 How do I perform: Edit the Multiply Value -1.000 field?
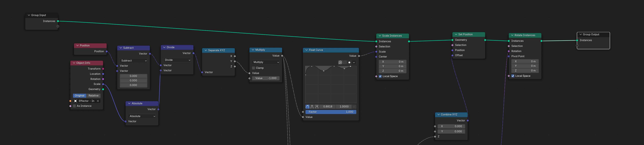pyautogui.click(x=265, y=78)
